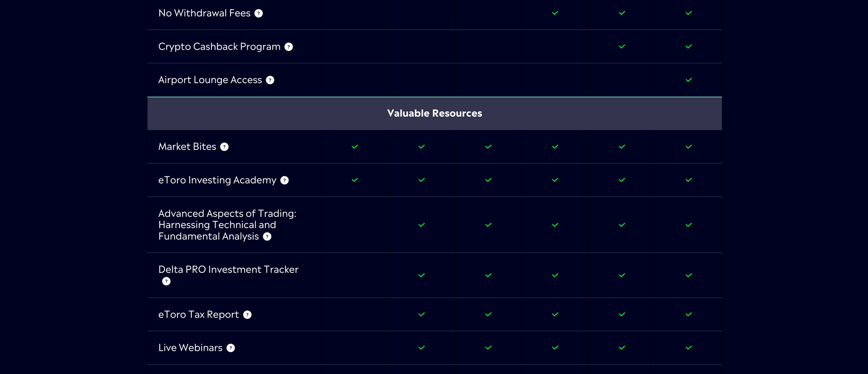Viewport: 868px width, 374px height.
Task: Click the eToro Investing Academy help icon
Action: (x=284, y=180)
